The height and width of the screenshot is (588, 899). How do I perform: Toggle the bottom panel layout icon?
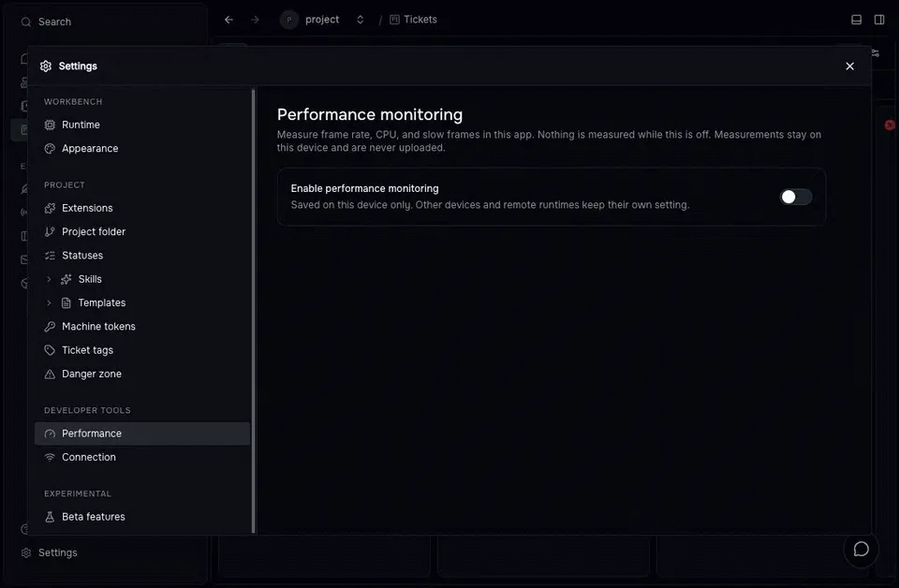pyautogui.click(x=857, y=20)
